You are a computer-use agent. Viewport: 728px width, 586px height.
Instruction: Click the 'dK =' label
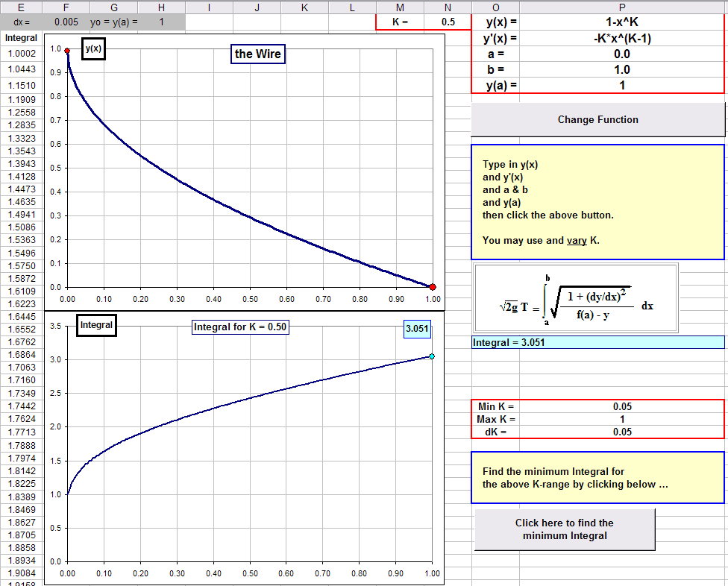tap(495, 432)
